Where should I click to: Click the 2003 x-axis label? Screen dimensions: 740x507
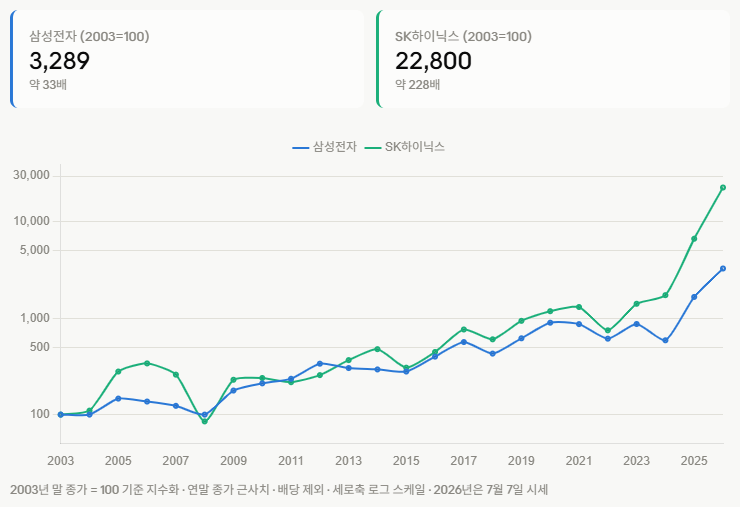(x=60, y=461)
